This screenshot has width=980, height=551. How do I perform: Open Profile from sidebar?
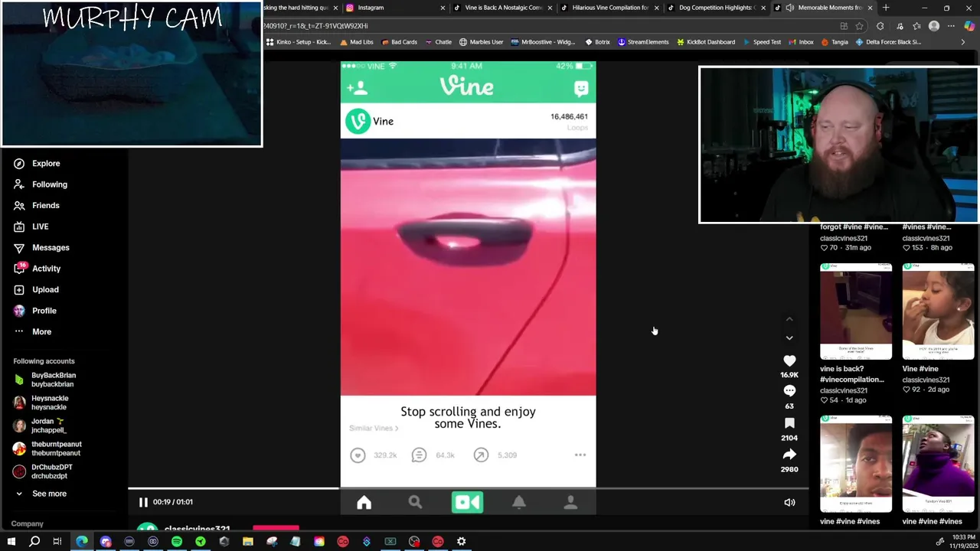pos(34,311)
